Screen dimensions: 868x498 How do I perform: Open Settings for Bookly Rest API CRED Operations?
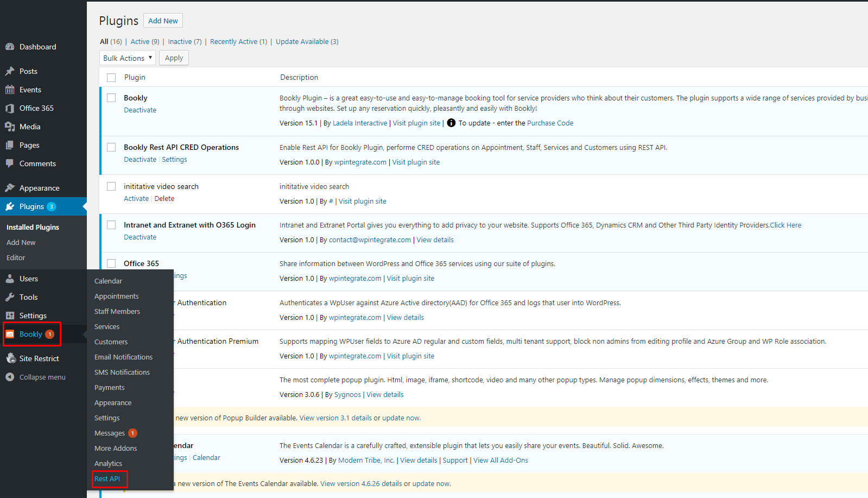[x=174, y=159]
